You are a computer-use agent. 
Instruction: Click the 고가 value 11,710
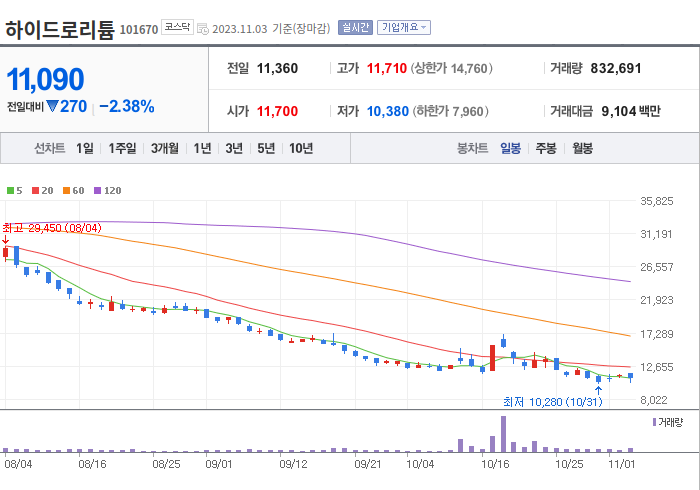click(x=387, y=68)
